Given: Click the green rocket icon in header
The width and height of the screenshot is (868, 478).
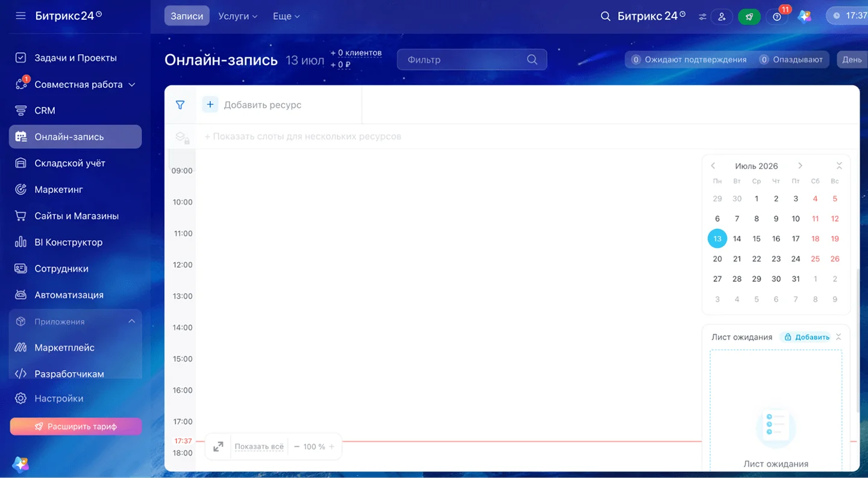Looking at the screenshot, I should [749, 17].
